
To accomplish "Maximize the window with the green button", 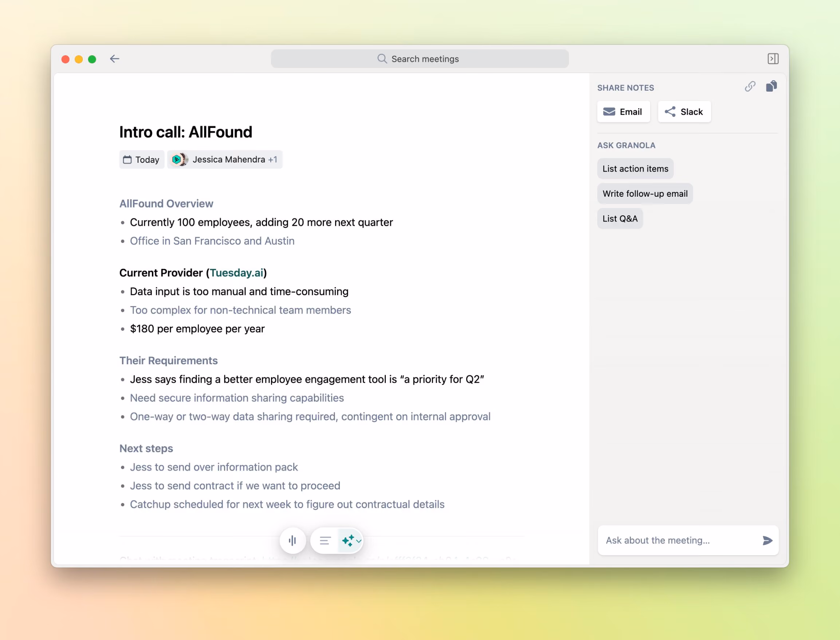I will (92, 59).
